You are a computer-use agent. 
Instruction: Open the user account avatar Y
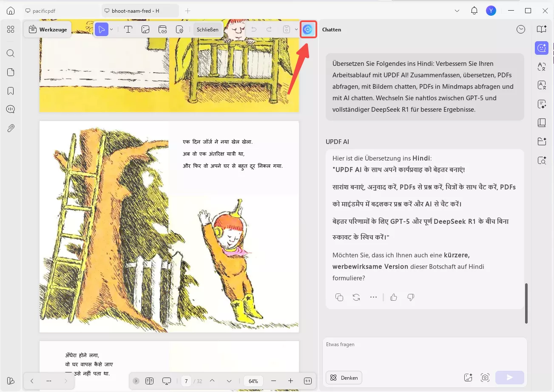pyautogui.click(x=491, y=11)
